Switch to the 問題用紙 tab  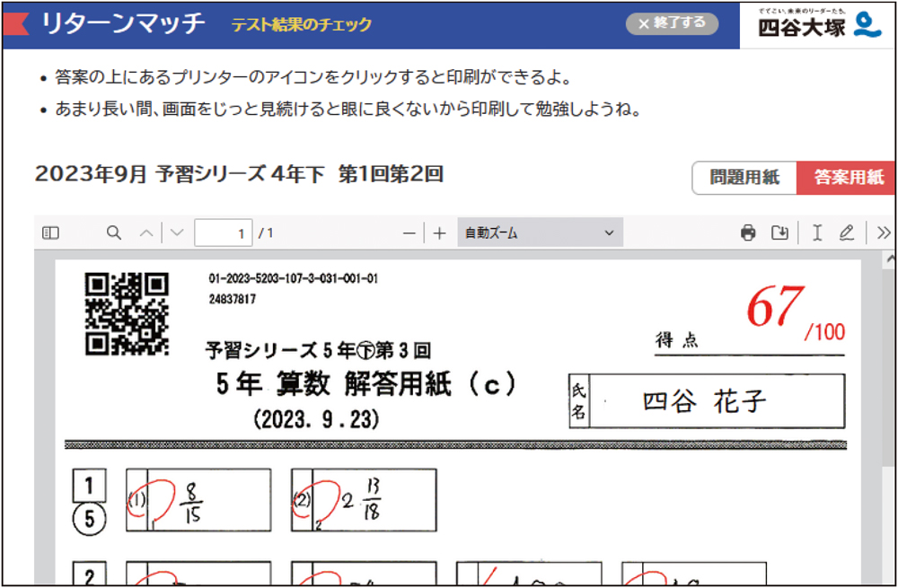click(744, 178)
